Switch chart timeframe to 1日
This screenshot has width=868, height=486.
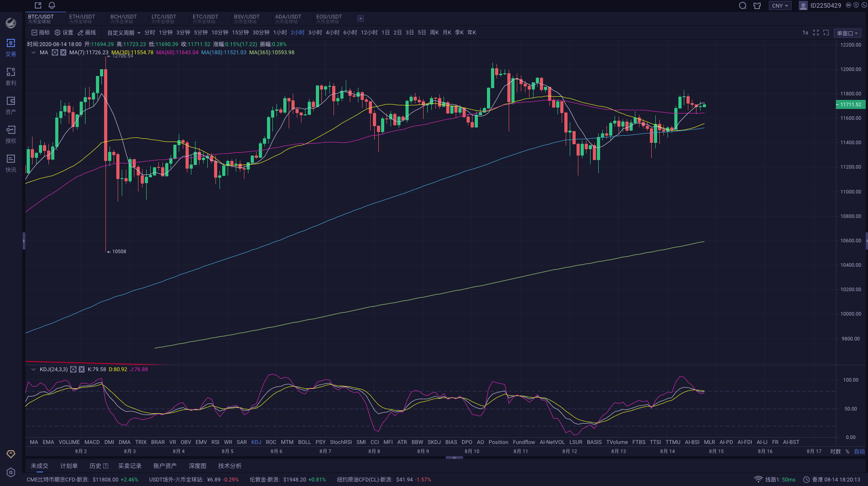[x=385, y=32]
